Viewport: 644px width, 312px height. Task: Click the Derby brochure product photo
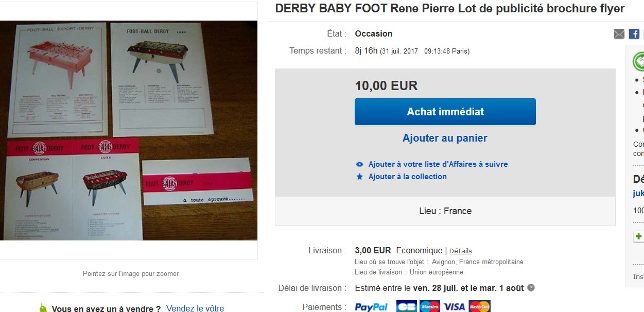tap(129, 130)
